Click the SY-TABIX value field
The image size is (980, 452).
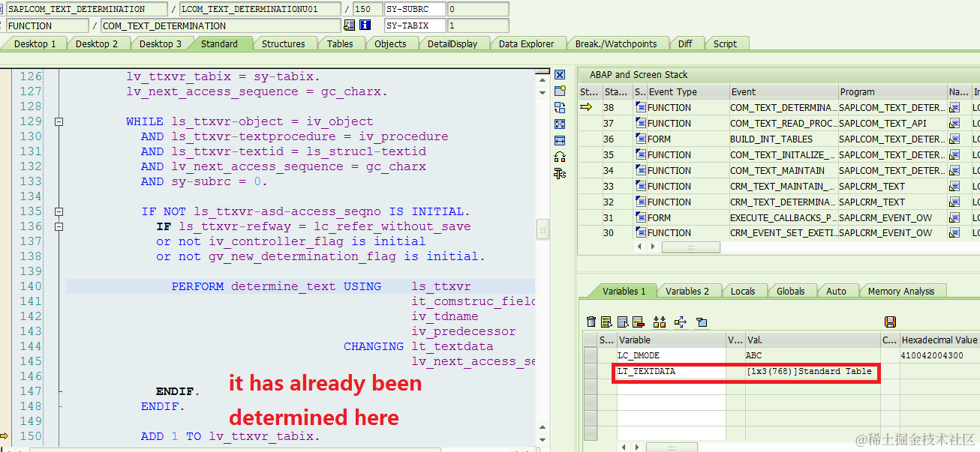pos(478,25)
